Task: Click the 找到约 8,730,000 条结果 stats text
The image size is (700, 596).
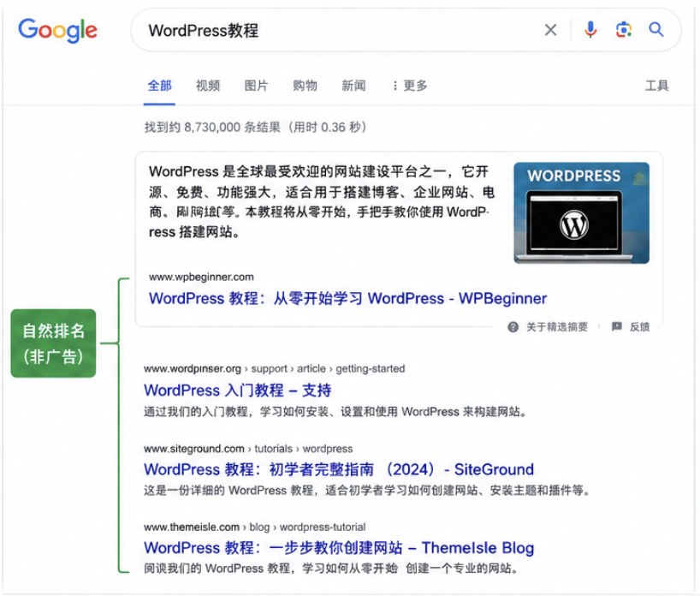Action: click(255, 128)
